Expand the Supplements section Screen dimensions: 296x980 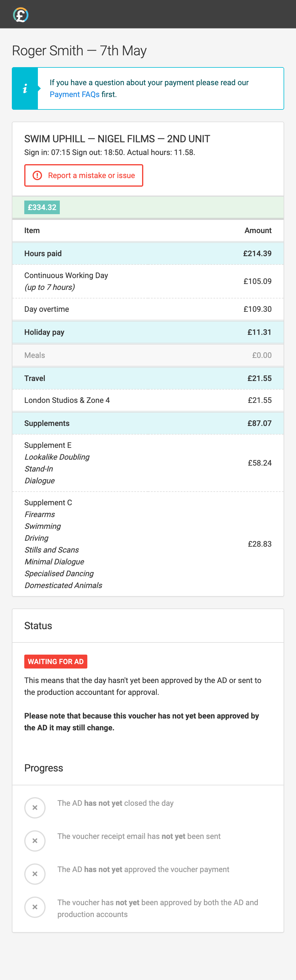pos(148,423)
